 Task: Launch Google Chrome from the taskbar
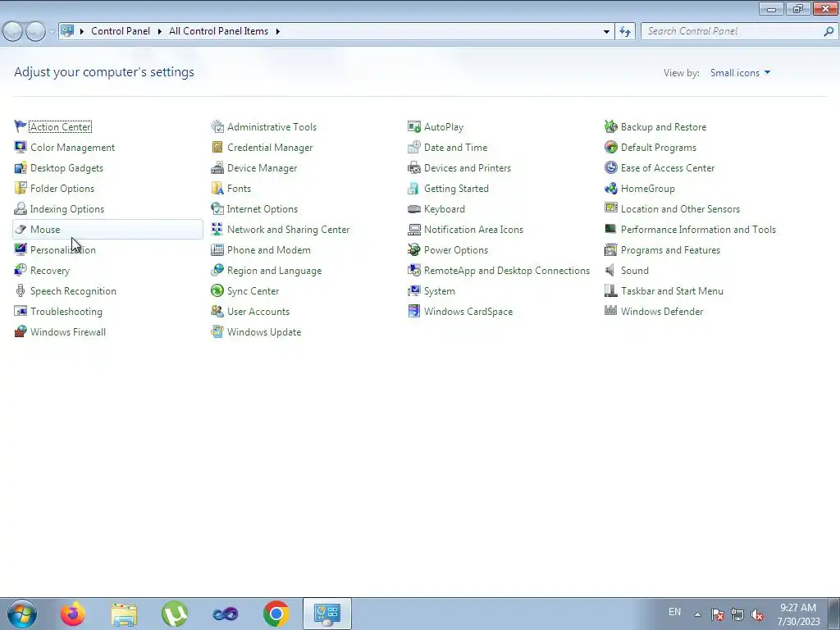pos(276,614)
